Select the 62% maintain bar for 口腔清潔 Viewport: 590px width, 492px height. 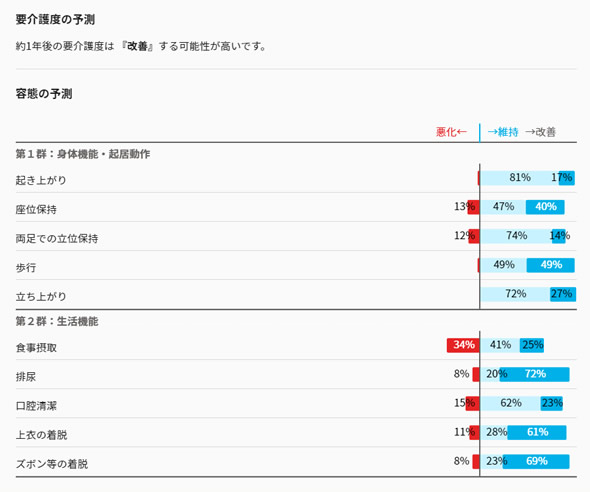click(x=511, y=404)
